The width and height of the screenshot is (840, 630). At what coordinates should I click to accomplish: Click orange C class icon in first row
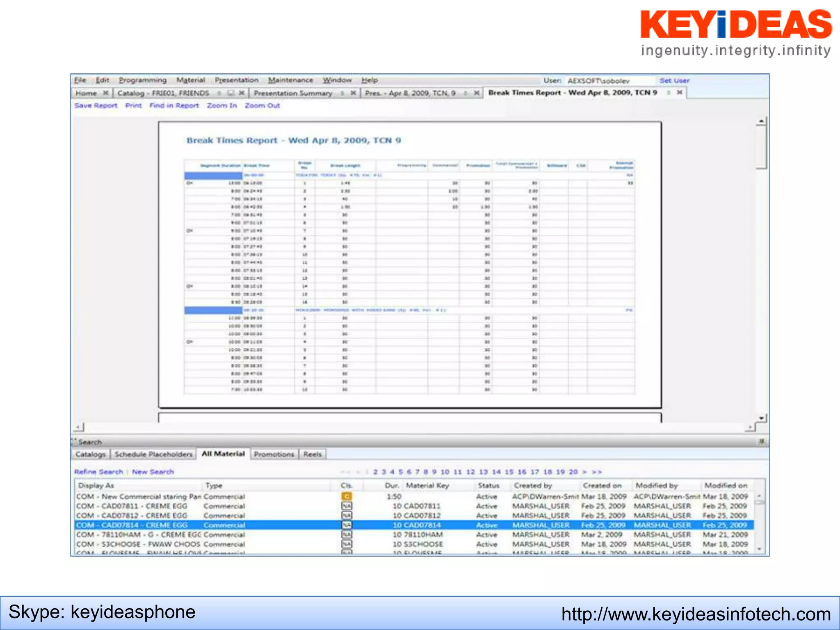point(346,497)
